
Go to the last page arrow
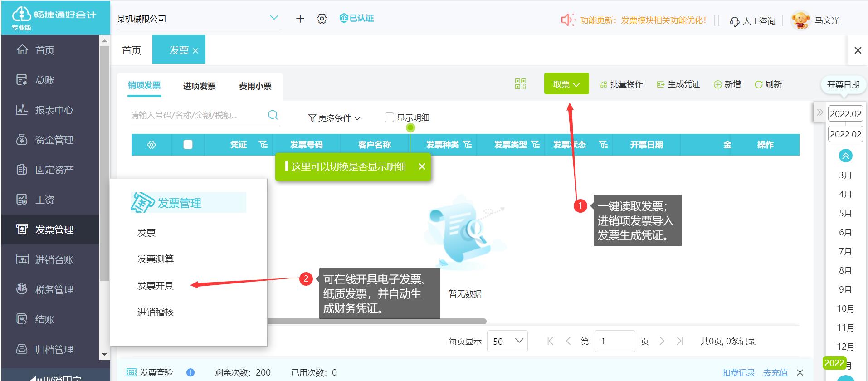coord(679,341)
